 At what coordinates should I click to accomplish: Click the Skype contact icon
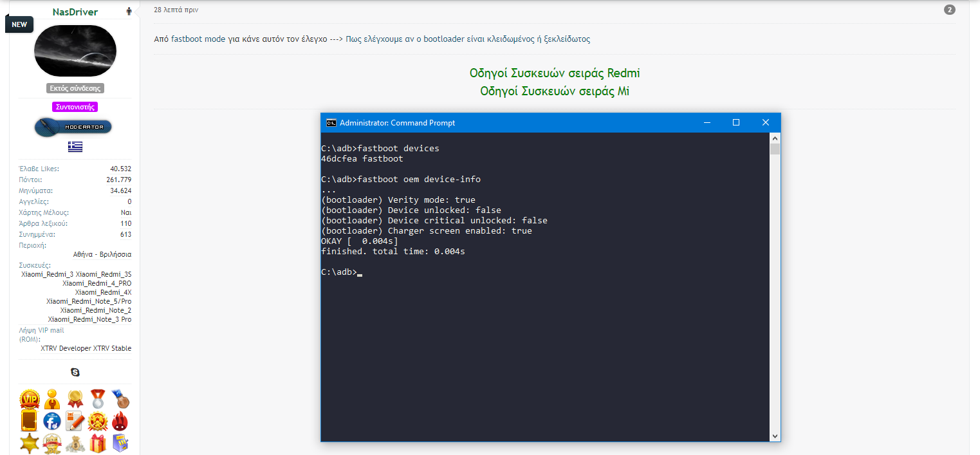75,372
